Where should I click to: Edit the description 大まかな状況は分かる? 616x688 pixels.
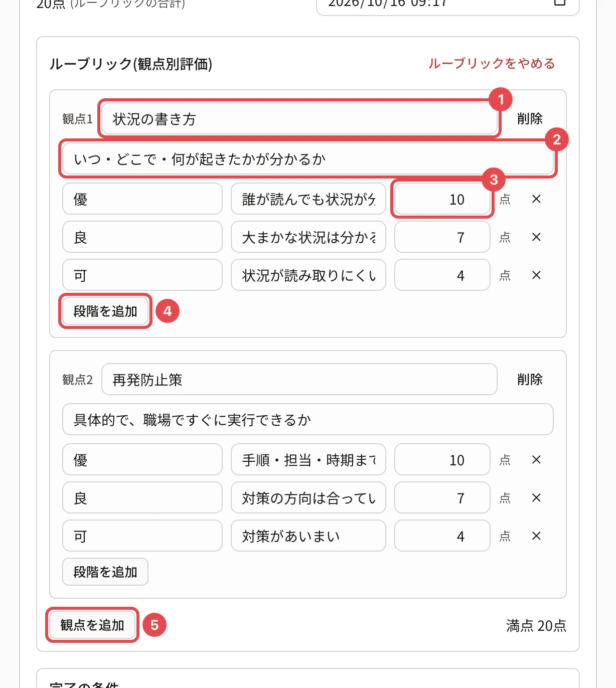click(x=309, y=237)
